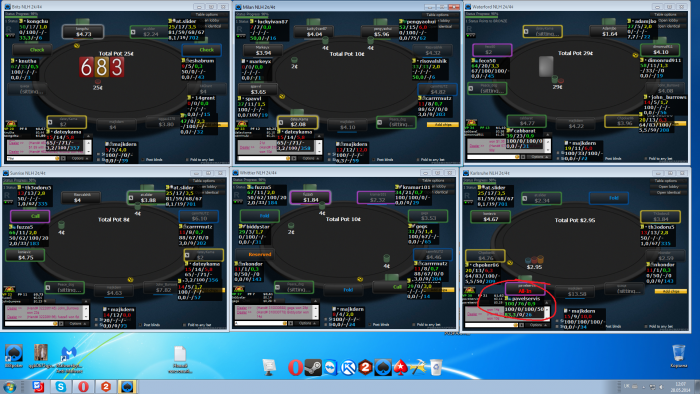Switch to the 888poker taskbar button
The image size is (700, 394).
point(127,386)
